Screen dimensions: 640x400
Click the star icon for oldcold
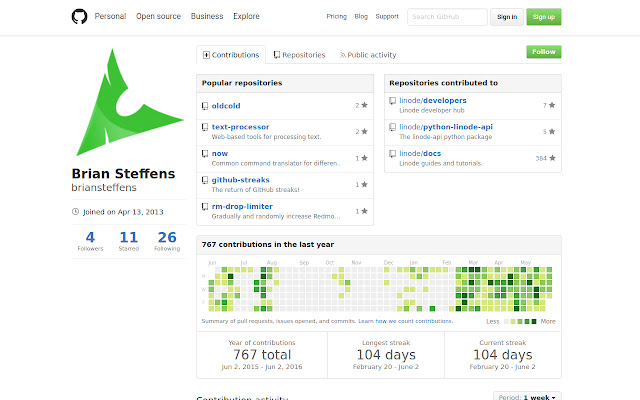[x=364, y=105]
